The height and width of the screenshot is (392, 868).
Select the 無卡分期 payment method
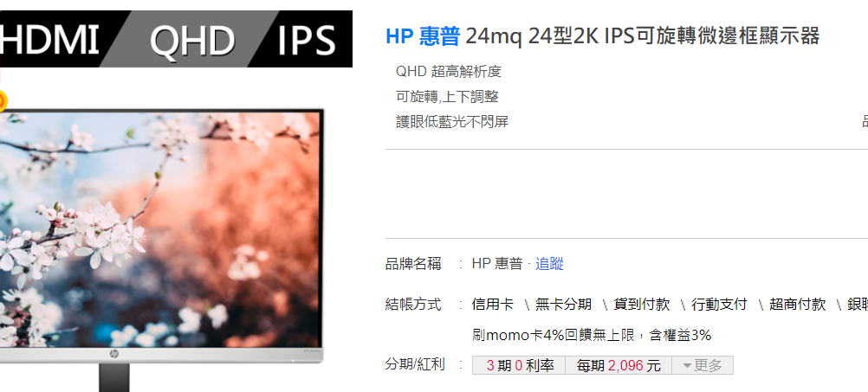click(564, 304)
